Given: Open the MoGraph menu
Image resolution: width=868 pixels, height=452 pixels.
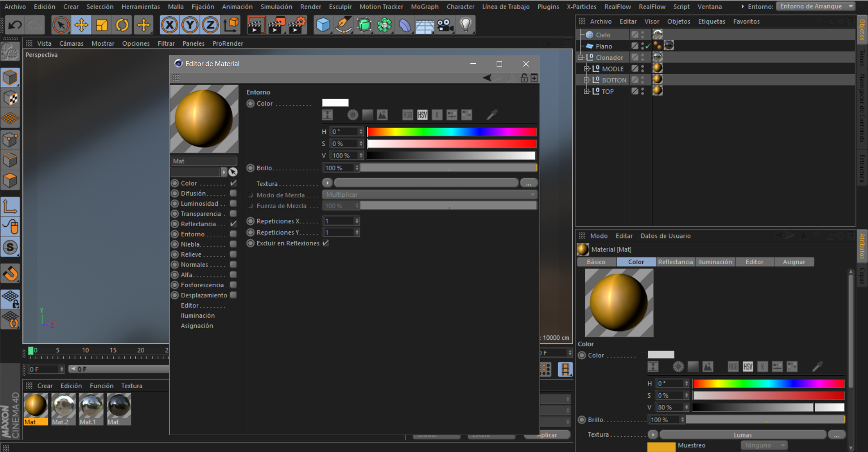Looking at the screenshot, I should (x=424, y=7).
